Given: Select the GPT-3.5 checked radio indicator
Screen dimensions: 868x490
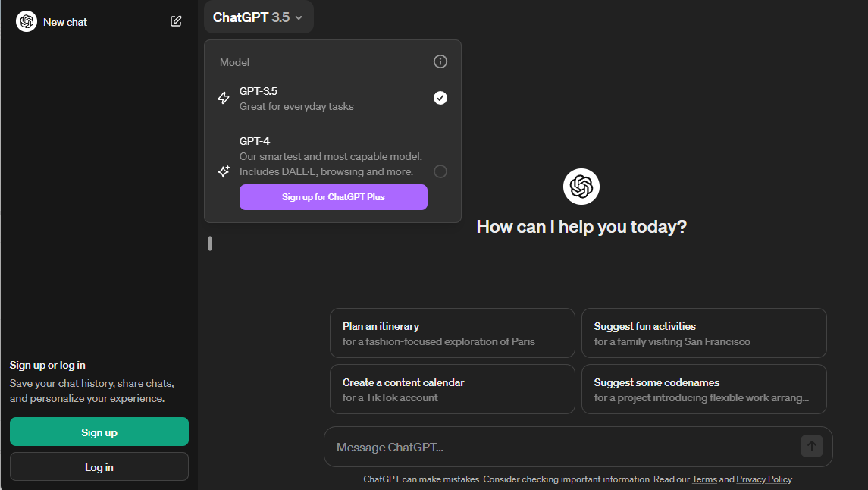Looking at the screenshot, I should tap(440, 98).
